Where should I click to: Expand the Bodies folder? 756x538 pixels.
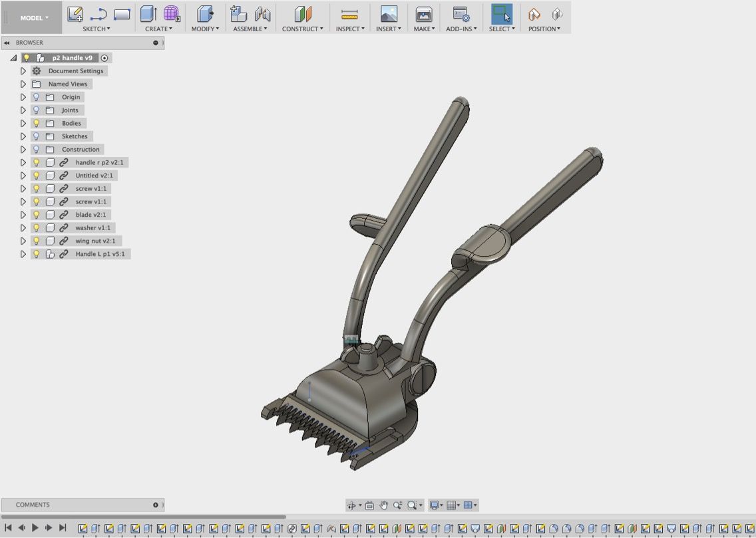pyautogui.click(x=23, y=123)
